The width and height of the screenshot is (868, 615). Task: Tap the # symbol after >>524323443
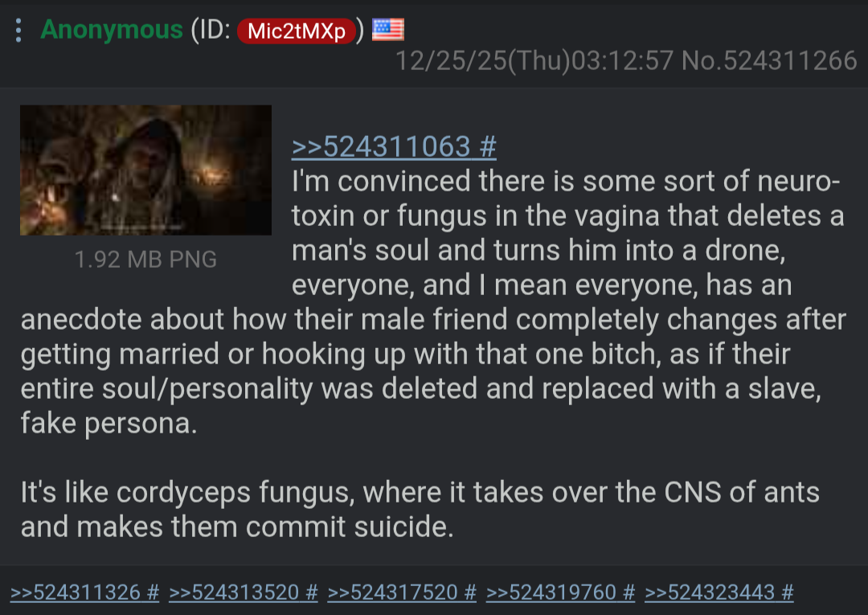[788, 592]
